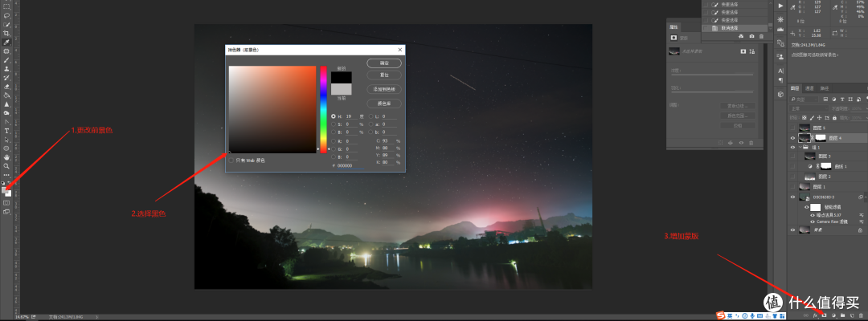Create a new layer group folder
The width and height of the screenshot is (868, 321).
click(842, 315)
